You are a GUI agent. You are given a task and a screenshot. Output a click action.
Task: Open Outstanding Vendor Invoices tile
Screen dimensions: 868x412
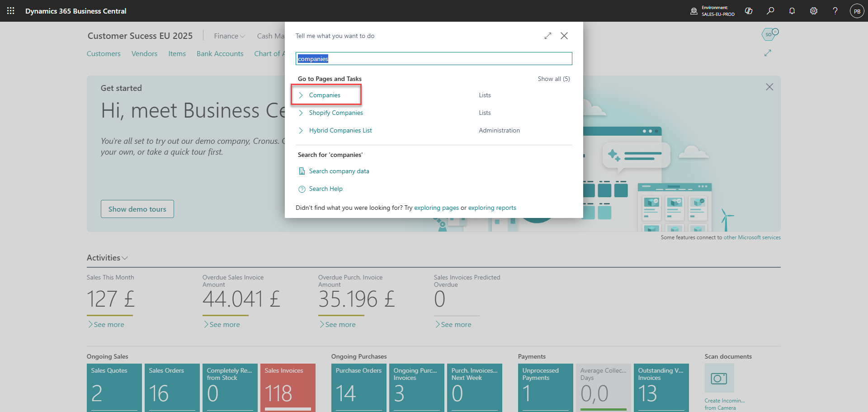[x=661, y=388]
